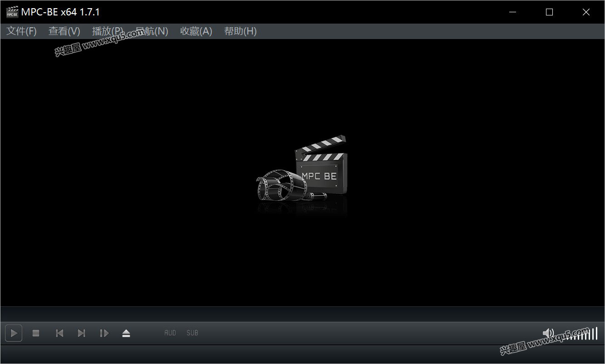This screenshot has width=605, height=364.
Task: Open the 查看(V) menu
Action: pyautogui.click(x=64, y=31)
